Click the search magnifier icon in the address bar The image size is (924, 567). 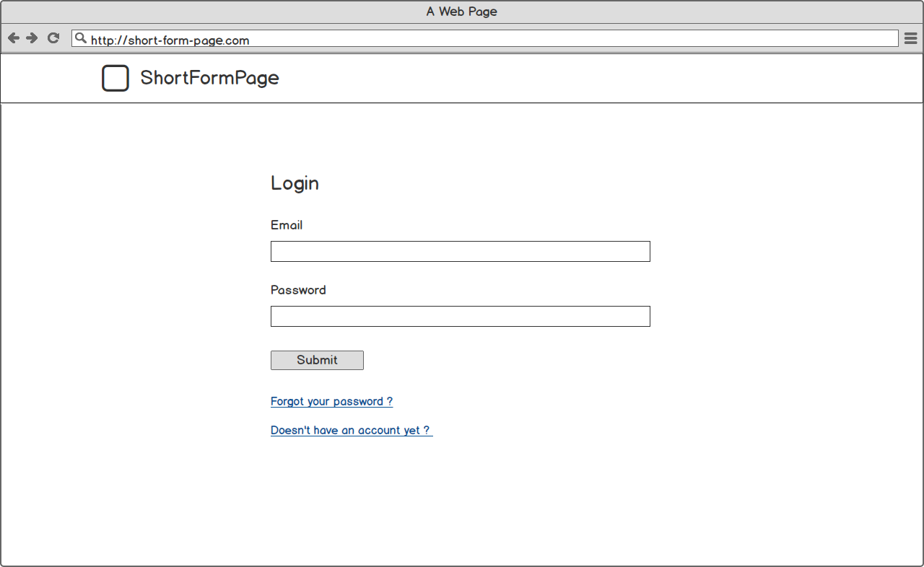(x=81, y=38)
